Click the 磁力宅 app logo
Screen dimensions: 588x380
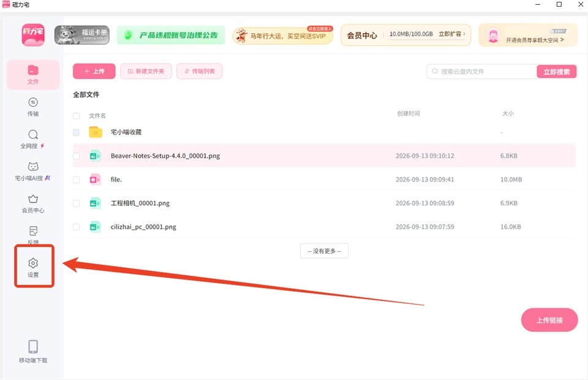33,36
